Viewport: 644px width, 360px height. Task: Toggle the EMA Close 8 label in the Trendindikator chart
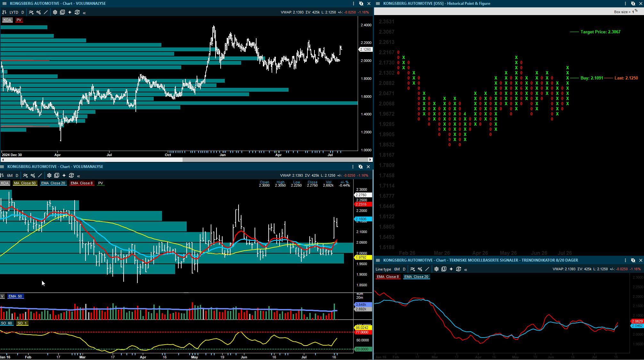388,277
